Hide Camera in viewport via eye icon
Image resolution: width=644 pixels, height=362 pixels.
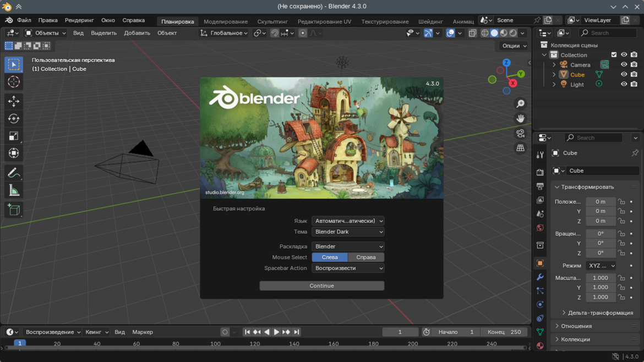pos(624,64)
